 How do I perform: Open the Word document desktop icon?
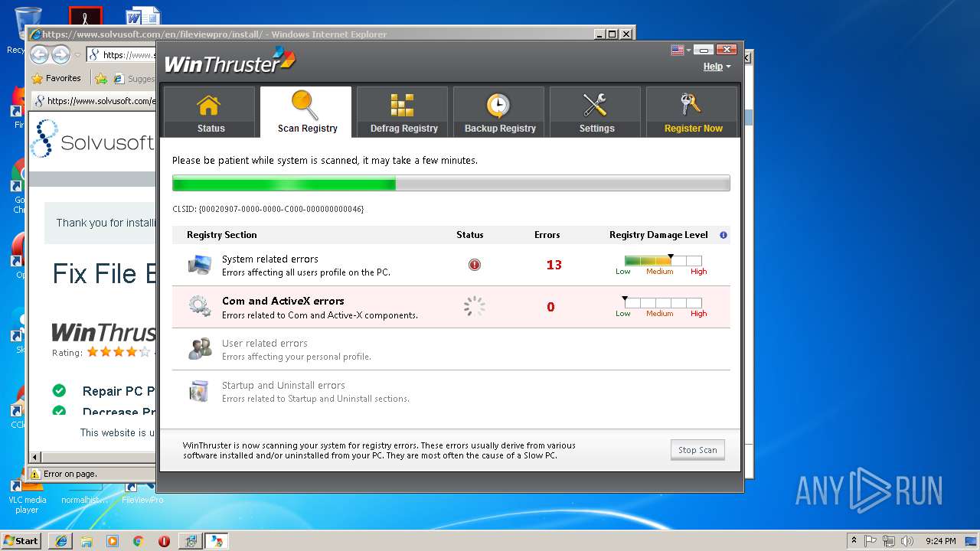[142, 17]
